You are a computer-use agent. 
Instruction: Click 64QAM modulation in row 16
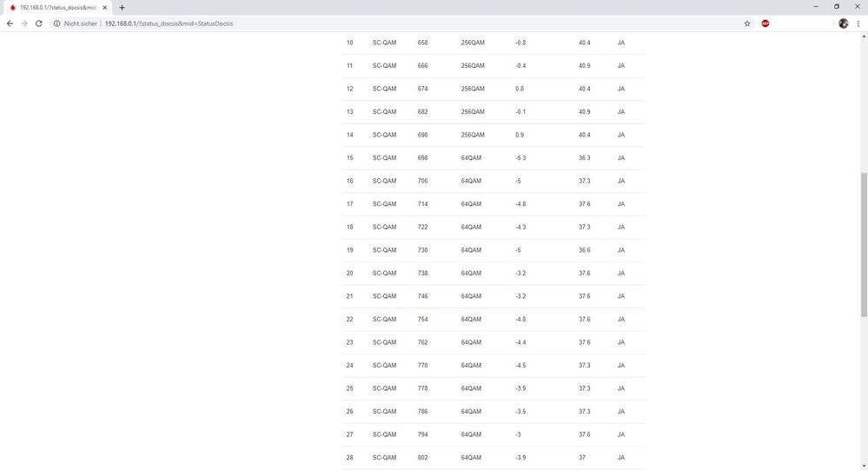[x=471, y=181]
